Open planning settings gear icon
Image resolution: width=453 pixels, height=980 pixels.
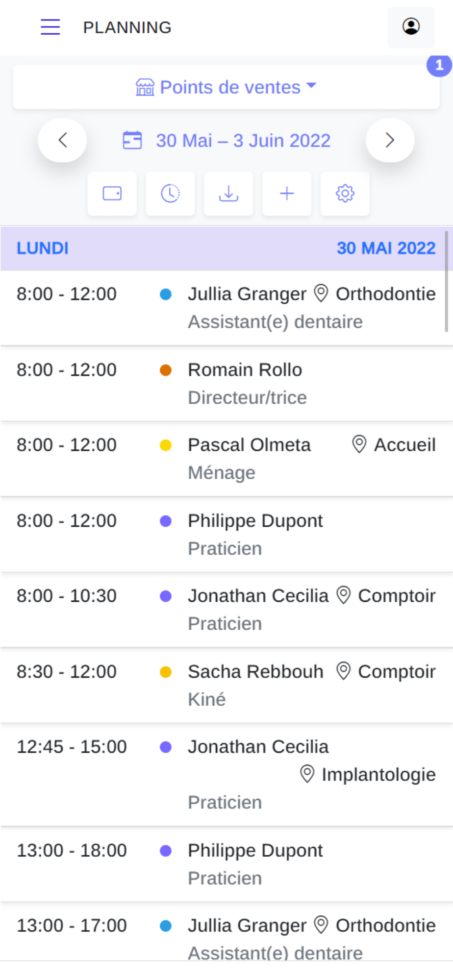point(345,194)
